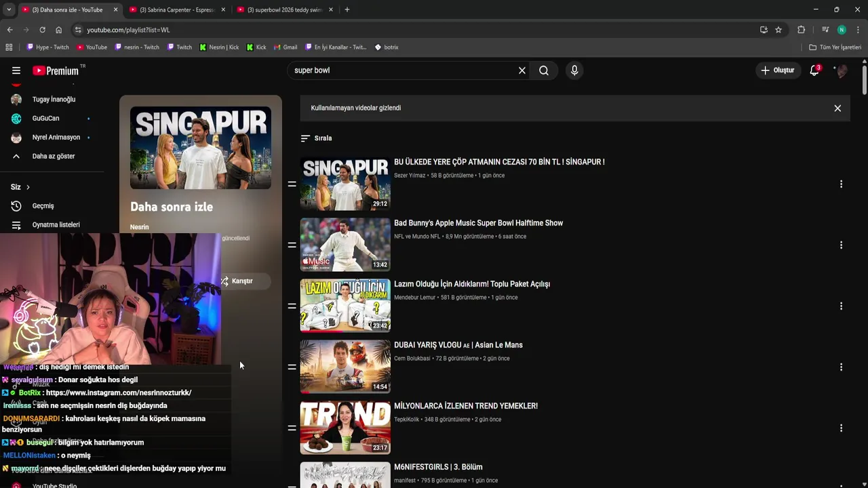Viewport: 868px width, 488px height.
Task: Open YouTube notifications bell
Action: (x=814, y=70)
